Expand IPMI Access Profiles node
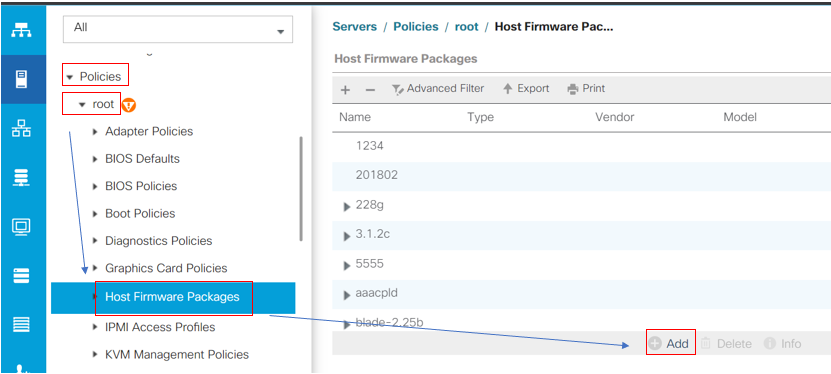 click(x=95, y=327)
